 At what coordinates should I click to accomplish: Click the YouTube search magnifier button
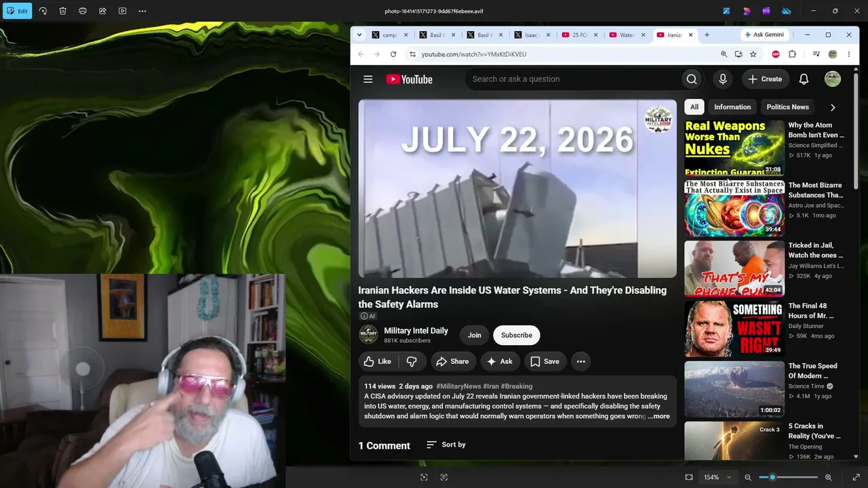coord(692,79)
